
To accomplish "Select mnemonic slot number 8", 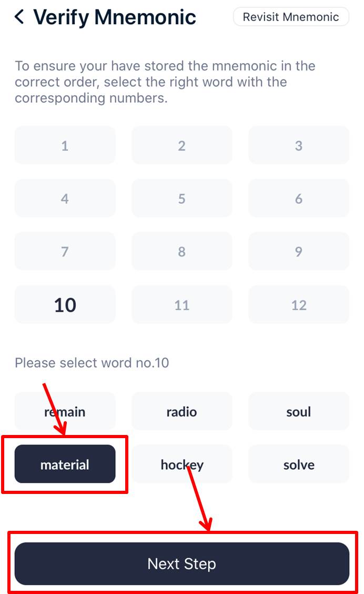I will pyautogui.click(x=181, y=252).
